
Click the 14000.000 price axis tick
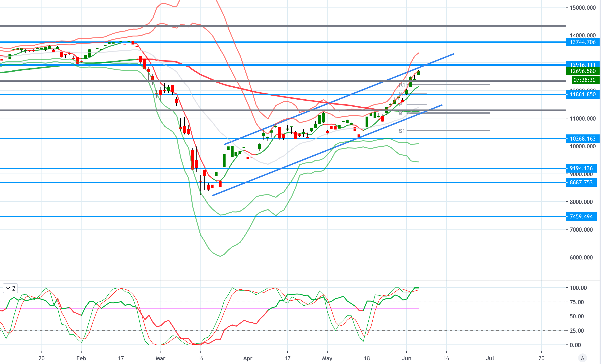click(x=583, y=35)
